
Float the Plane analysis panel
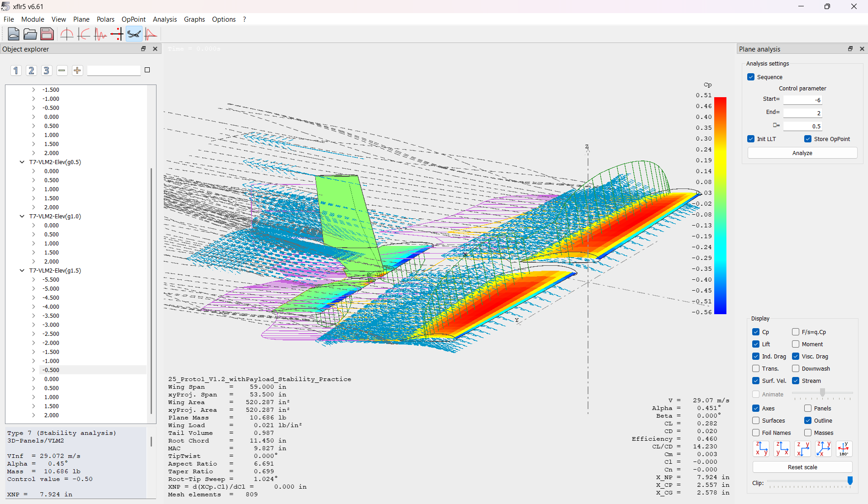coord(850,49)
